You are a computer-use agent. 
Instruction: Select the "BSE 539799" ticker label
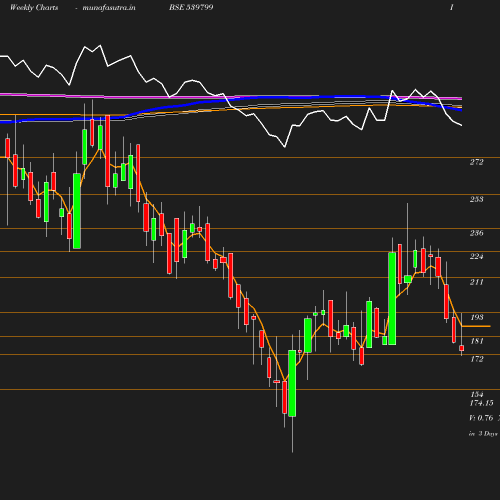coord(191,7)
